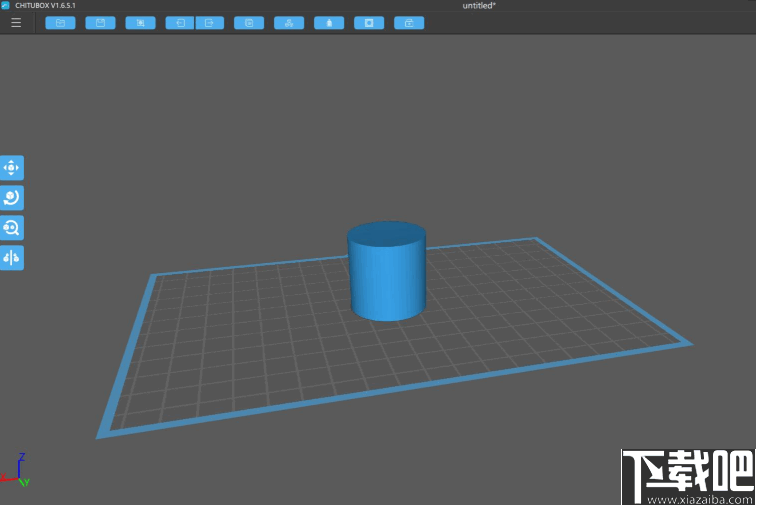The width and height of the screenshot is (757, 505).
Task: Select the Mirror tool in left sidebar
Action: [12, 257]
